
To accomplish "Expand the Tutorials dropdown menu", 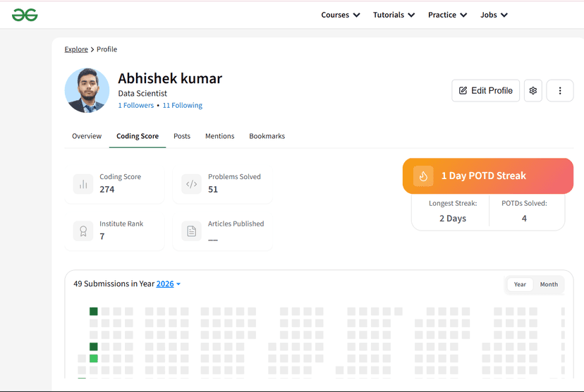I will (x=394, y=15).
